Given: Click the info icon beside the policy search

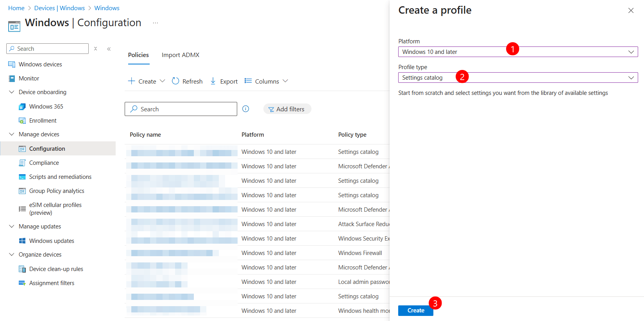Looking at the screenshot, I should coord(246,109).
